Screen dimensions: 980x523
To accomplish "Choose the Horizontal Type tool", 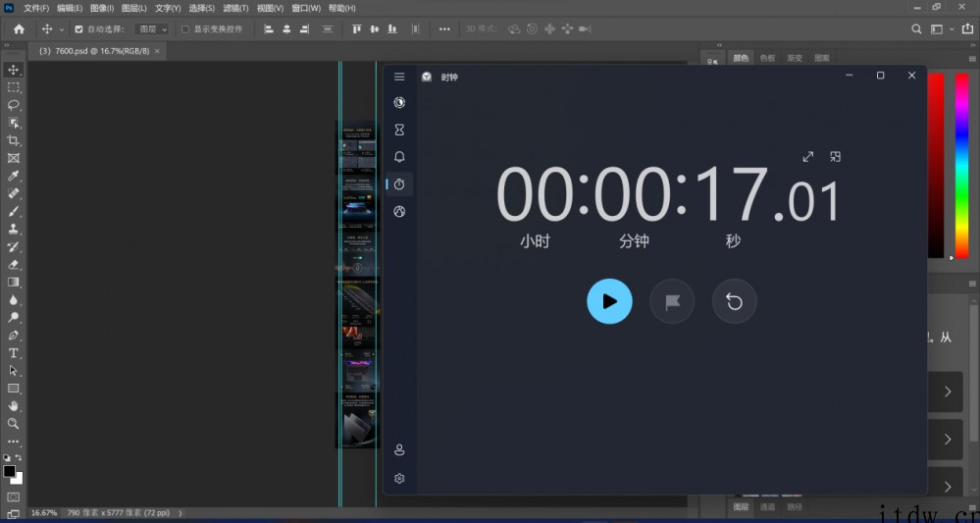I will [14, 352].
